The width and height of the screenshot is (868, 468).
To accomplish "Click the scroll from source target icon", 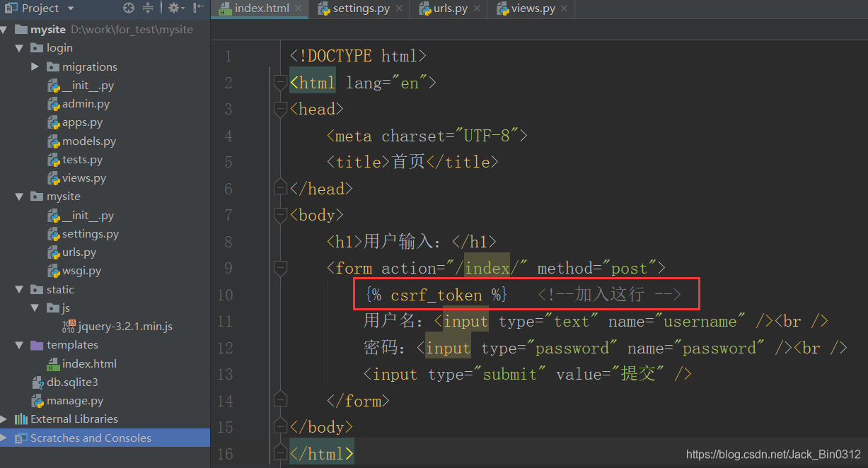I will (x=128, y=8).
